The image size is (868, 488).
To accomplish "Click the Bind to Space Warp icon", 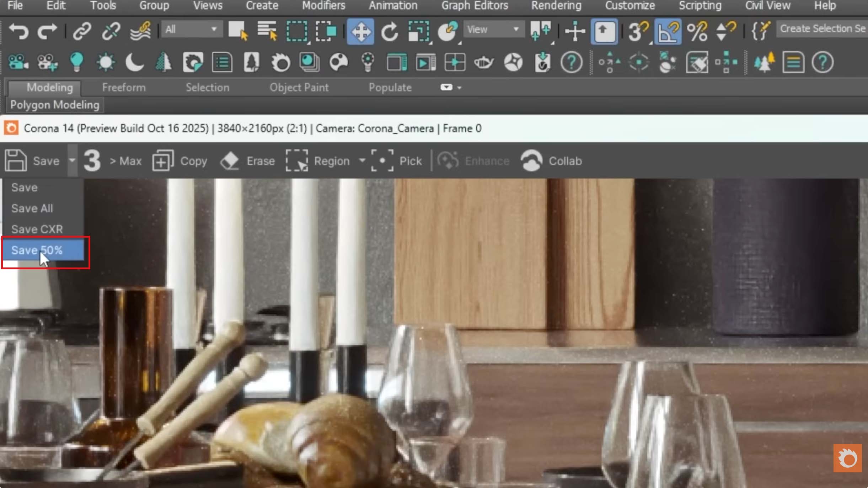I will [x=140, y=31].
